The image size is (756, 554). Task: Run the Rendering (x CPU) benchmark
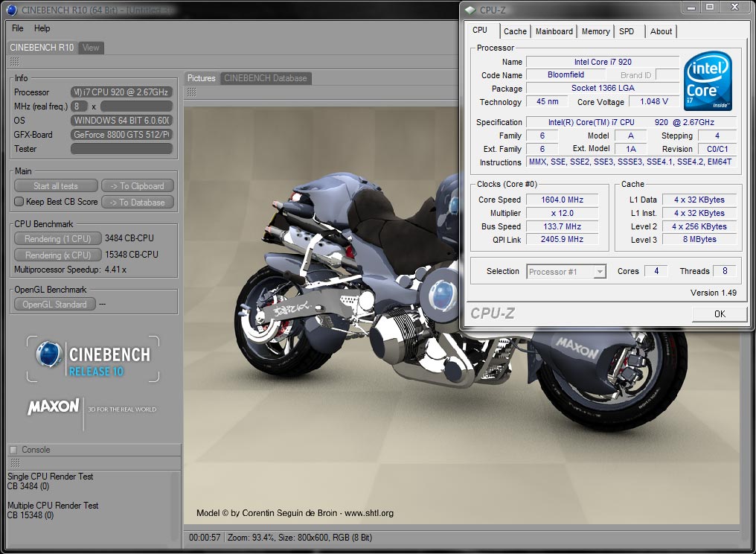58,255
